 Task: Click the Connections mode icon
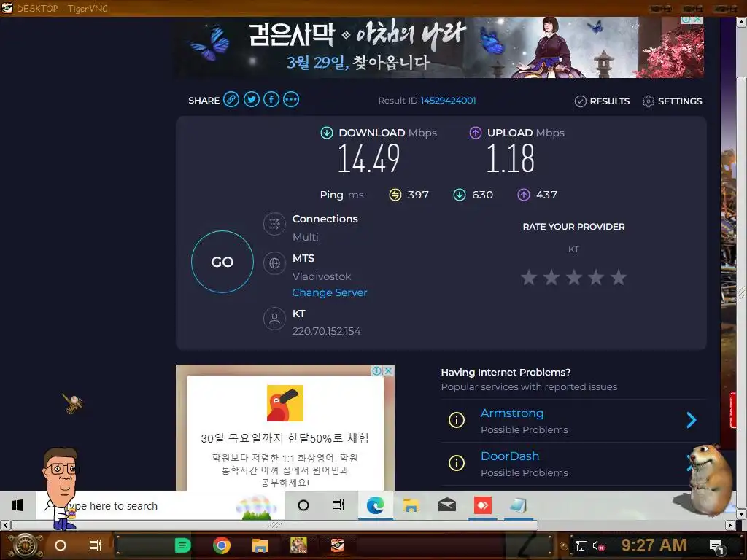(274, 223)
